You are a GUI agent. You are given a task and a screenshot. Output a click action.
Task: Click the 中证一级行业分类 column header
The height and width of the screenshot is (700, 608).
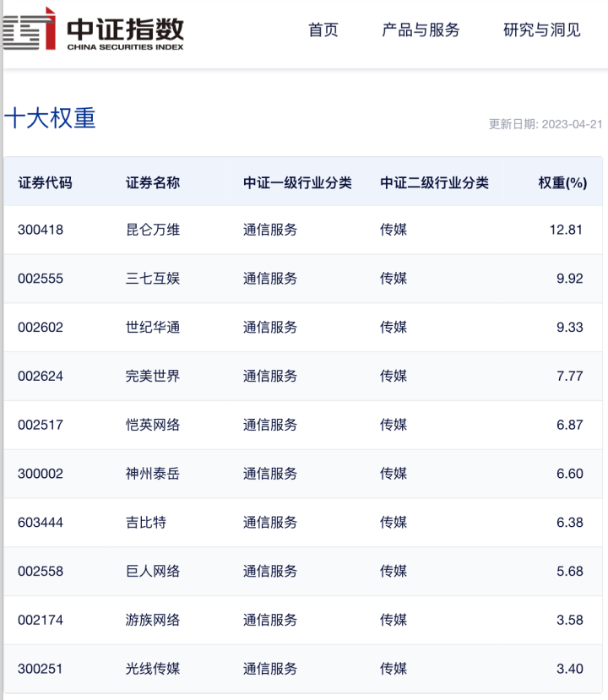[297, 182]
